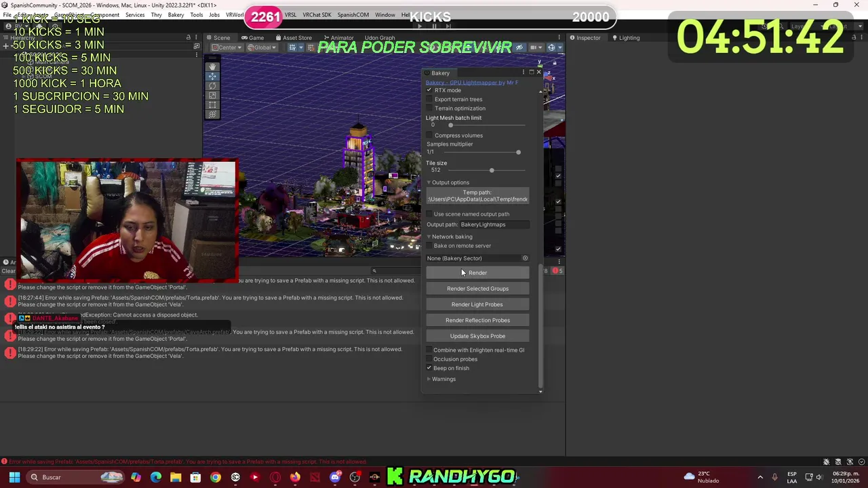Open SpanishCOM menu
The width and height of the screenshot is (868, 488).
click(x=353, y=15)
